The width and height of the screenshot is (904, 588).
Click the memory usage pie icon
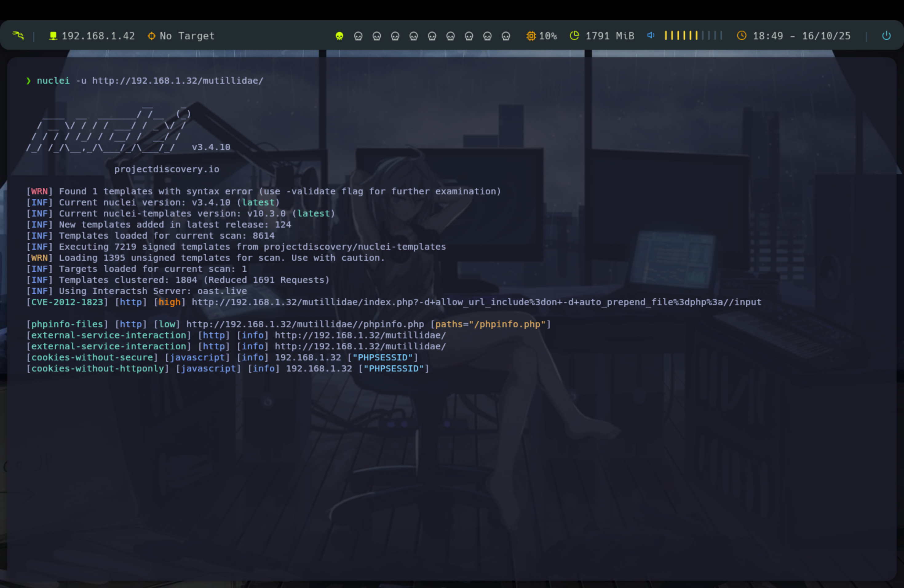tap(574, 36)
